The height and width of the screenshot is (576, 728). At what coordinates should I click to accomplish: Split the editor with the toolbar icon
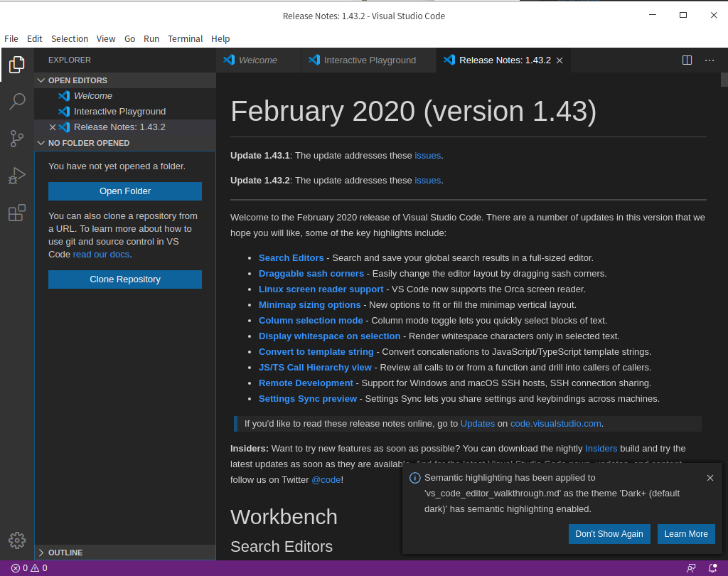click(686, 60)
